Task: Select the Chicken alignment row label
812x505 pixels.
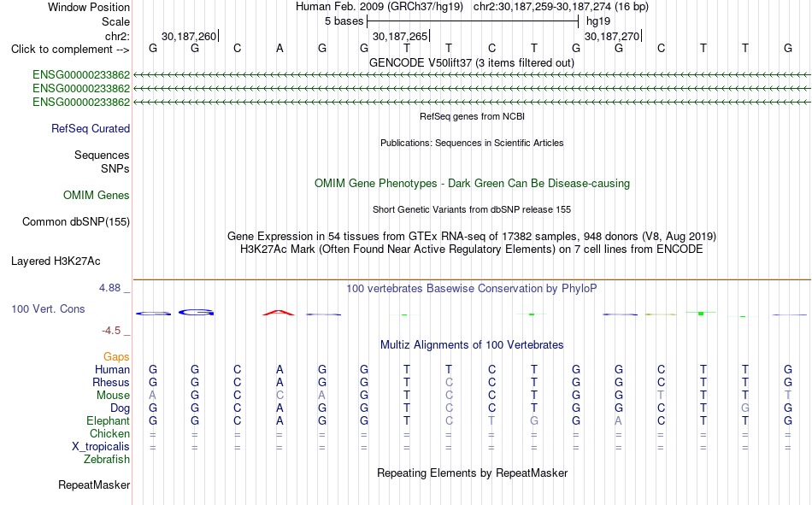Action: (109, 433)
